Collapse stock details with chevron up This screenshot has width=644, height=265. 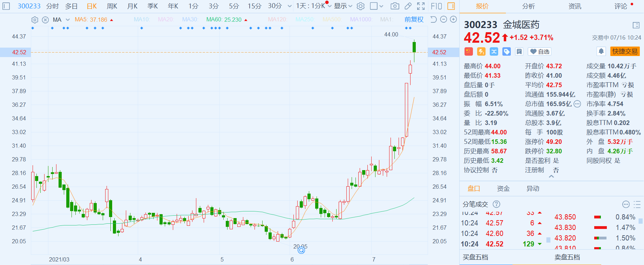click(x=551, y=176)
